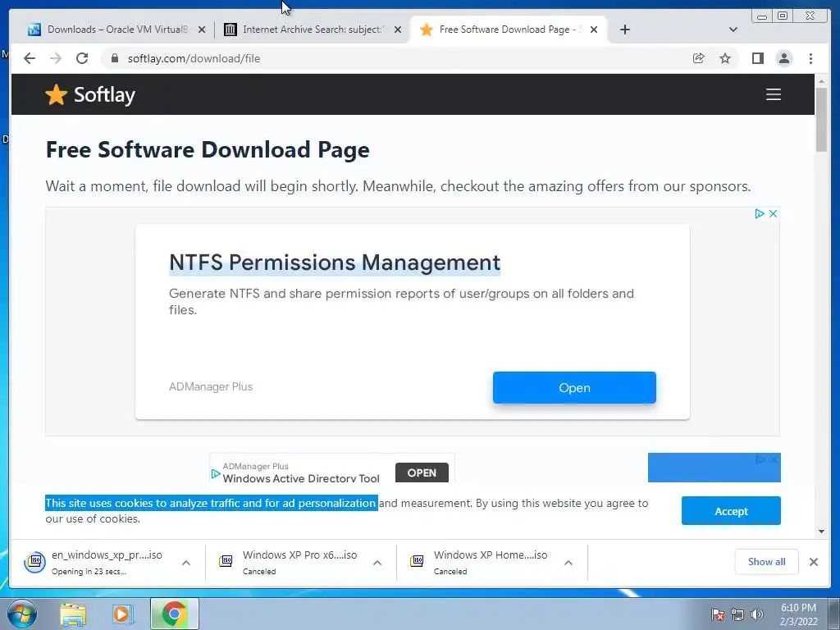Open Chrome's three-dot menu
The height and width of the screenshot is (630, 840).
coord(810,58)
